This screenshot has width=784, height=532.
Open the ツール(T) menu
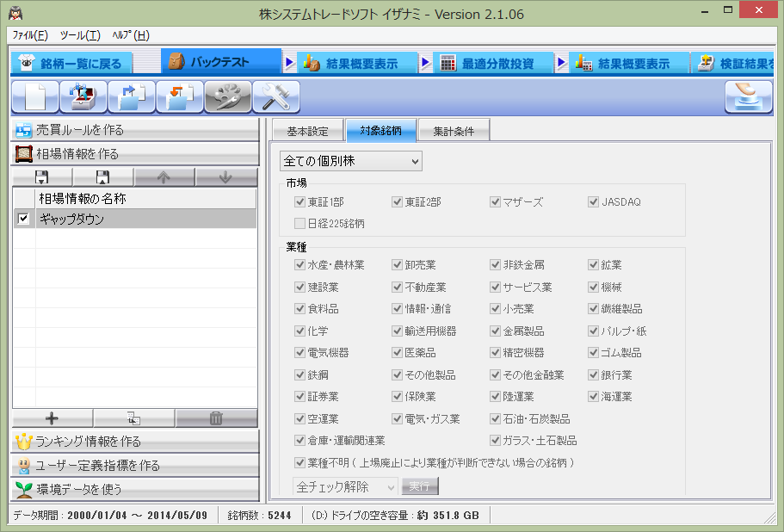[x=80, y=35]
